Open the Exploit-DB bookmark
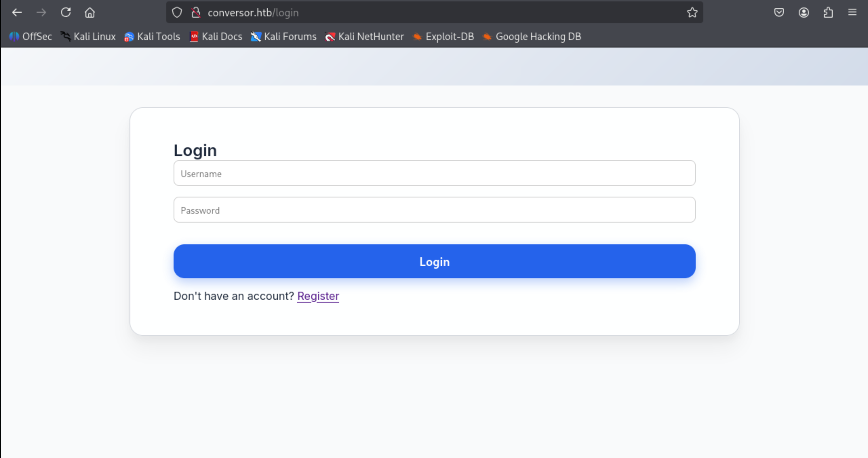This screenshot has height=458, width=868. coord(443,37)
